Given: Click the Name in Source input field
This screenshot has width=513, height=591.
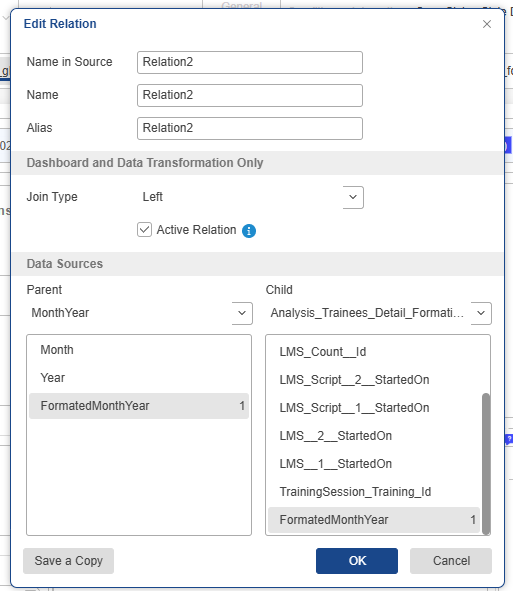Looking at the screenshot, I should 250,63.
